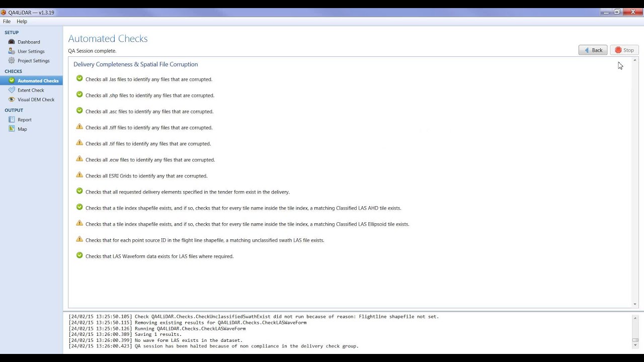The height and width of the screenshot is (362, 644).
Task: Click 'Delivery Completeness & Spatial File Corruption' heading
Action: tap(135, 64)
